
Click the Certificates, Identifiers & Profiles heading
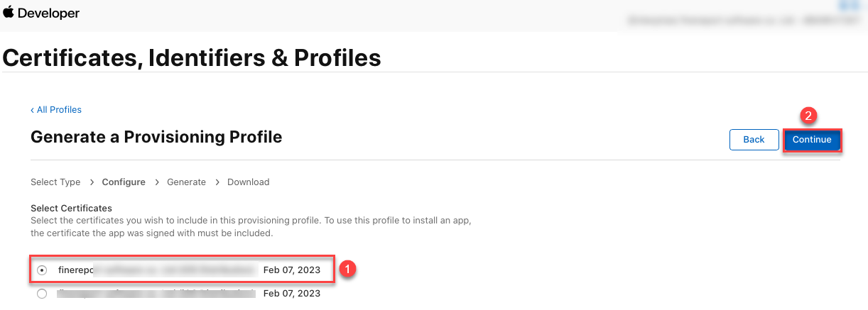[x=192, y=57]
